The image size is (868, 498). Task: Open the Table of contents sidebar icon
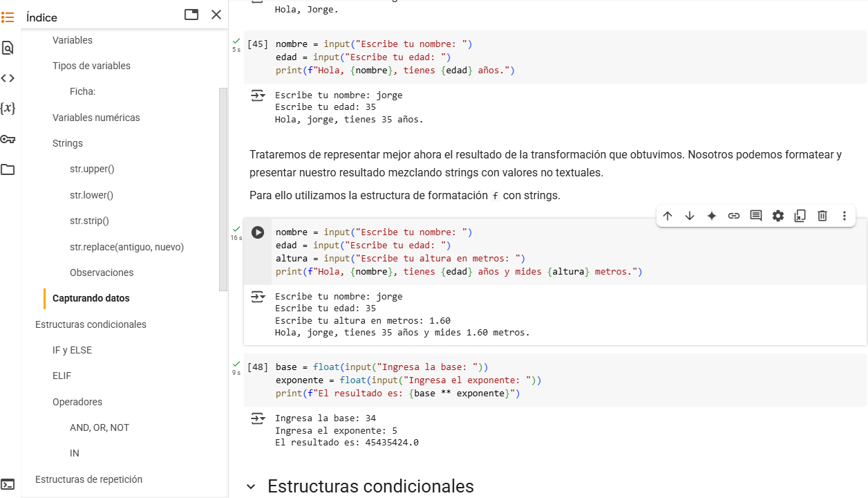(8, 17)
